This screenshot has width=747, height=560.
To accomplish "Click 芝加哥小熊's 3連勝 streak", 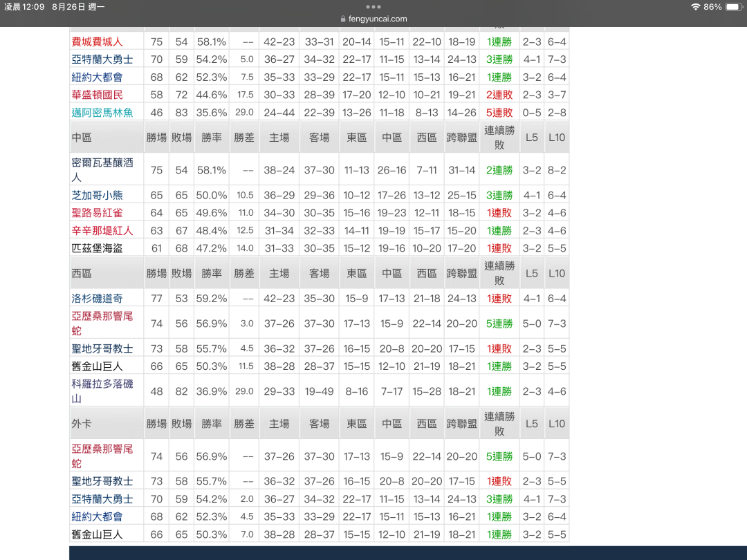I will point(499,195).
